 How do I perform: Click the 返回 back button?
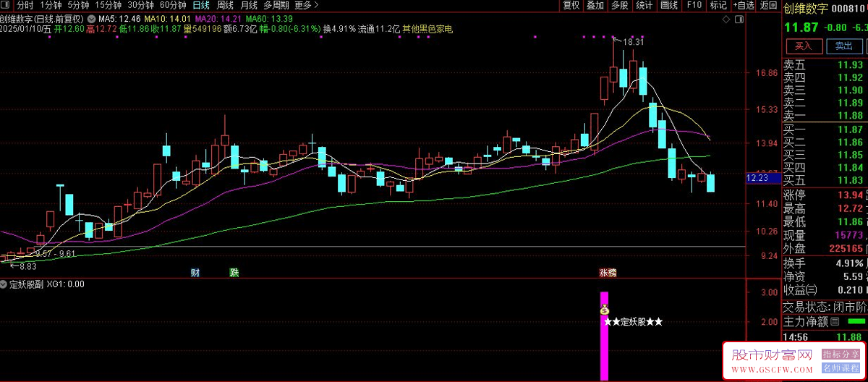click(768, 5)
